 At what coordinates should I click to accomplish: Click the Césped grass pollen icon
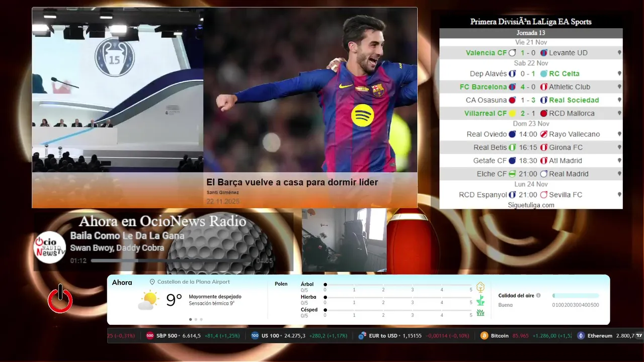tap(480, 313)
